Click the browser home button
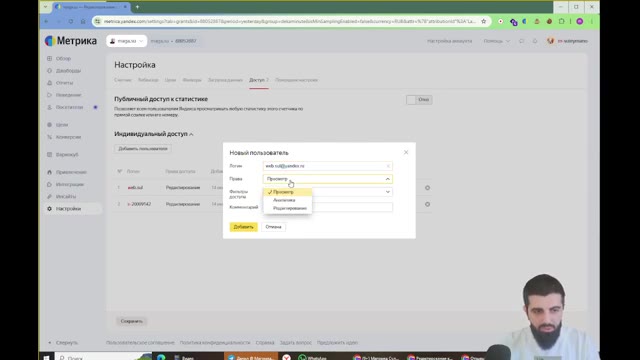Viewport: 640px width, 360px height. pos(83,21)
